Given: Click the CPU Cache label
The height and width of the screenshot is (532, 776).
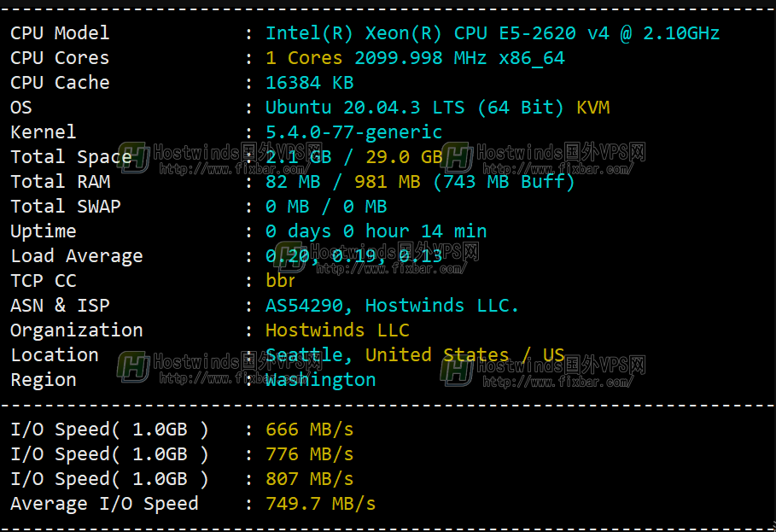Looking at the screenshot, I should (60, 83).
